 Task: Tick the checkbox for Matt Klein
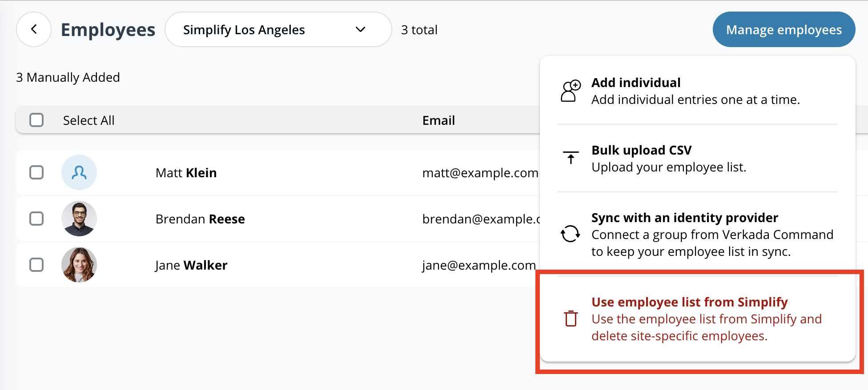click(x=36, y=172)
